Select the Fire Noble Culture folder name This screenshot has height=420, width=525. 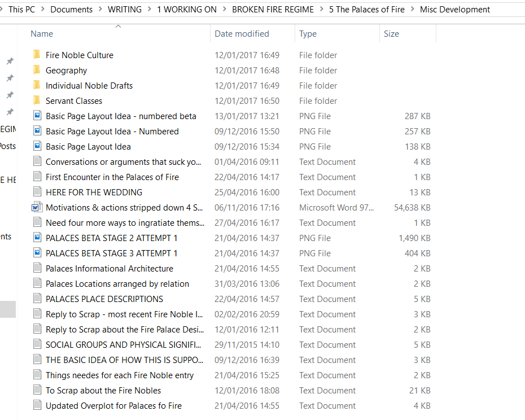pyautogui.click(x=80, y=55)
